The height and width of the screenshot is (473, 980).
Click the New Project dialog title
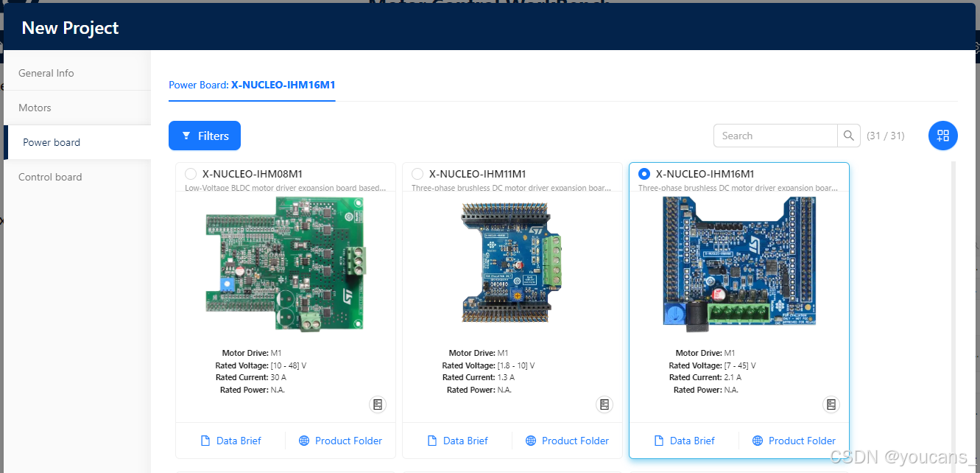[x=70, y=28]
